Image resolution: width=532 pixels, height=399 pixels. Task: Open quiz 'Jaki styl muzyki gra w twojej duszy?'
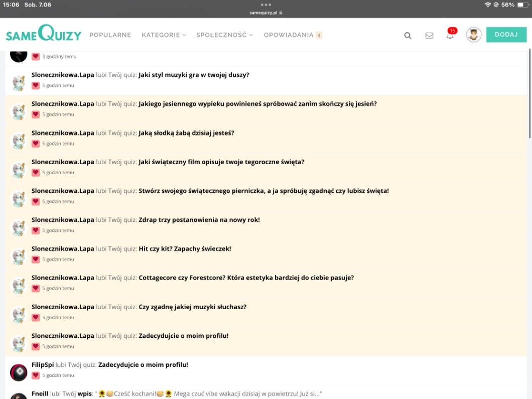pos(194,75)
